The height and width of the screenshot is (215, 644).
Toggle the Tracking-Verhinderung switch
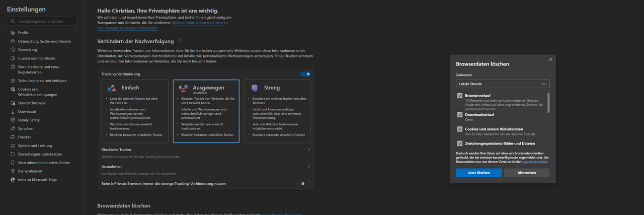[x=305, y=74]
